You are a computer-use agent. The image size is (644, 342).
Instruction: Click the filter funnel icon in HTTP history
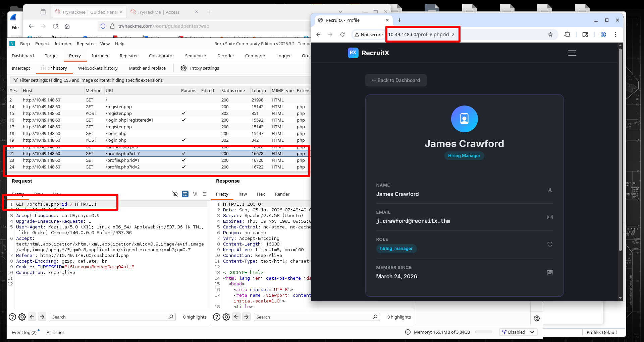(15, 80)
